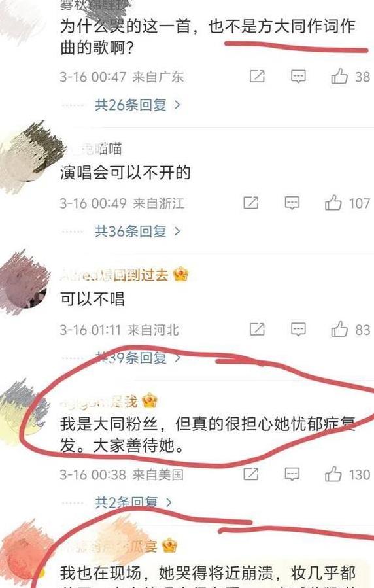Open reply icon on Guangdong comment
Viewport: 374px width, 588px height.
(x=298, y=77)
